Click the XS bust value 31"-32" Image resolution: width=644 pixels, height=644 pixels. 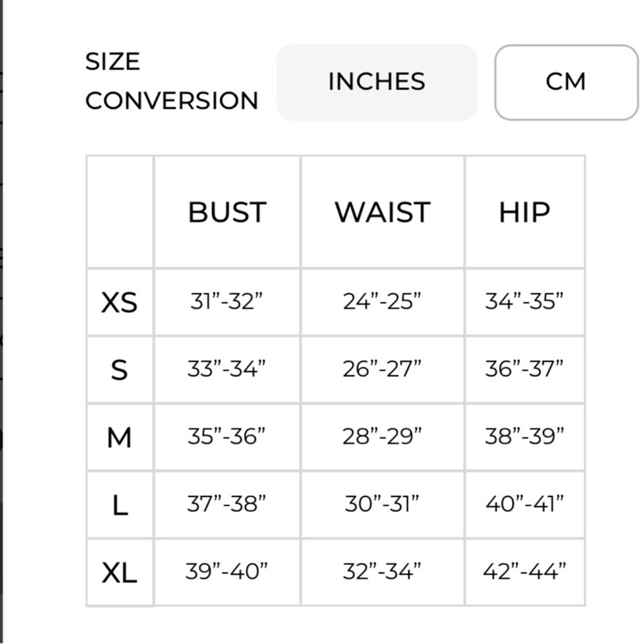226,301
